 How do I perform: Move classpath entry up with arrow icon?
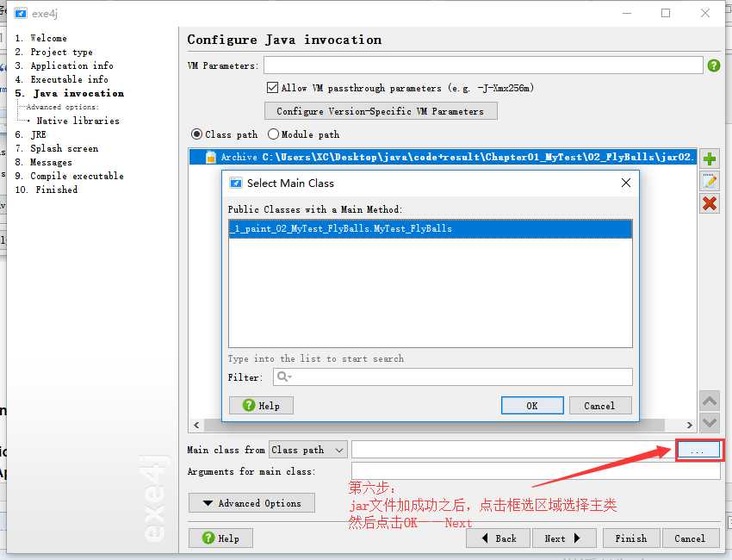point(710,401)
